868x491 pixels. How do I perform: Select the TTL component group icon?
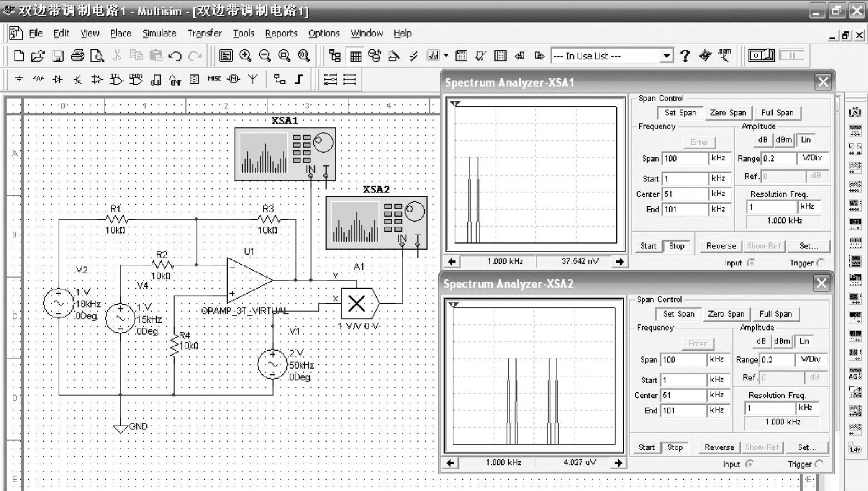pyautogui.click(x=116, y=79)
